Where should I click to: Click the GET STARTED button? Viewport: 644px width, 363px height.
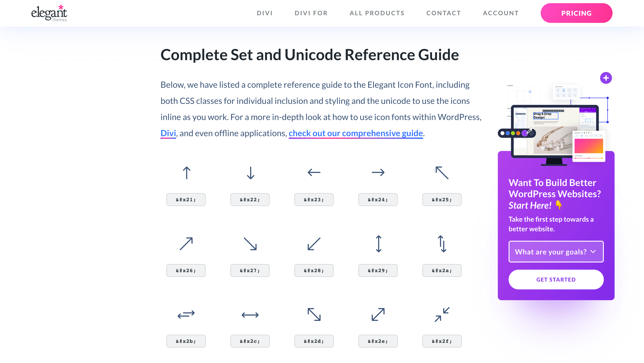(556, 279)
